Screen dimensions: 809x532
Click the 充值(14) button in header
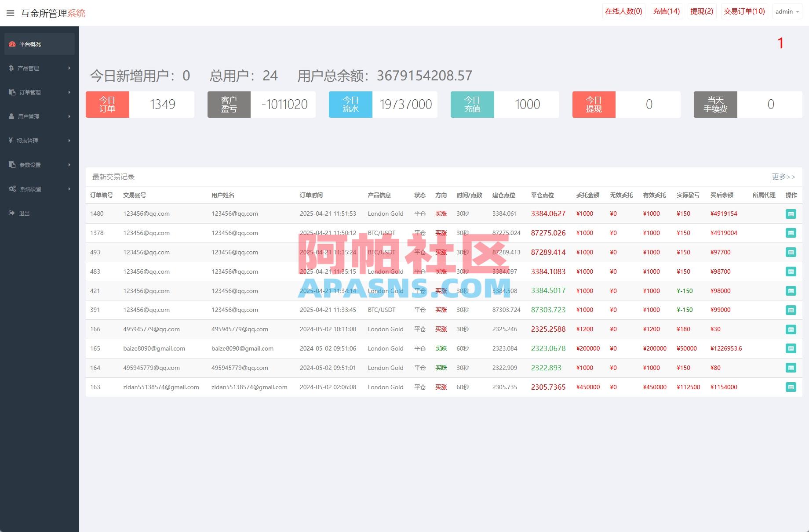pyautogui.click(x=666, y=11)
